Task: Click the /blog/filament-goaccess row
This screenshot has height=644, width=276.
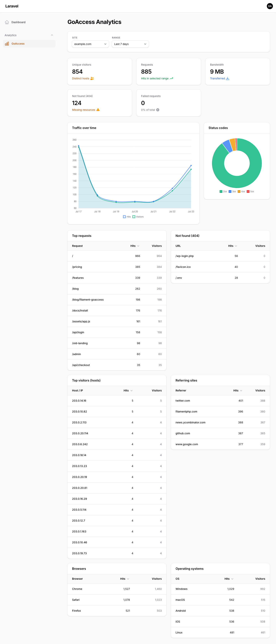Action: (117, 300)
